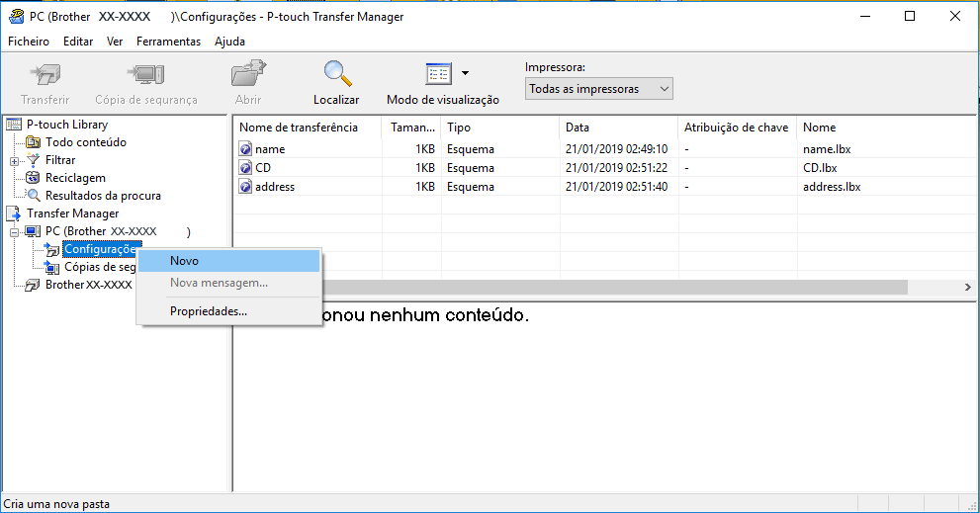Select Resultados da procura in the tree

(x=103, y=196)
